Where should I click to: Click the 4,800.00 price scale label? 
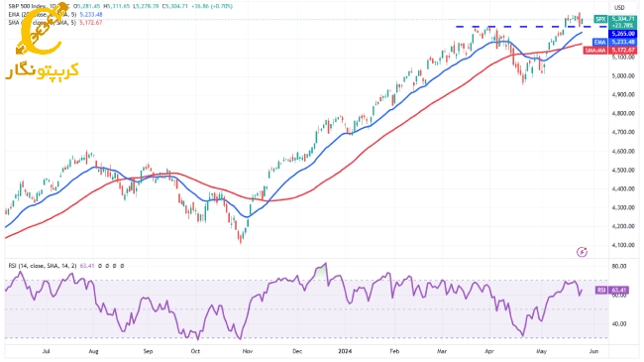(623, 113)
